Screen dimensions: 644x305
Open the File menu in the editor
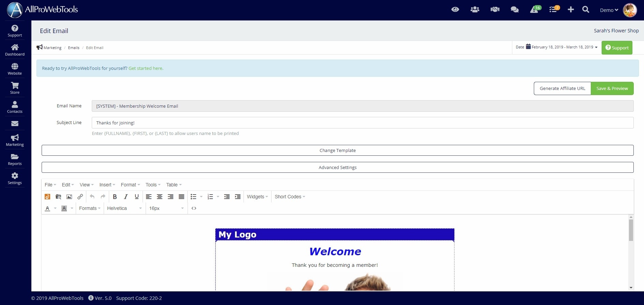pos(50,185)
